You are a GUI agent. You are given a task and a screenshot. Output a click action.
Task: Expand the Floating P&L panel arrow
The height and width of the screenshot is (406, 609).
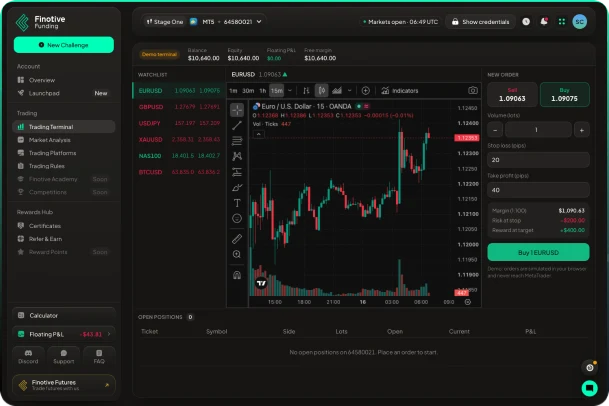(x=109, y=334)
